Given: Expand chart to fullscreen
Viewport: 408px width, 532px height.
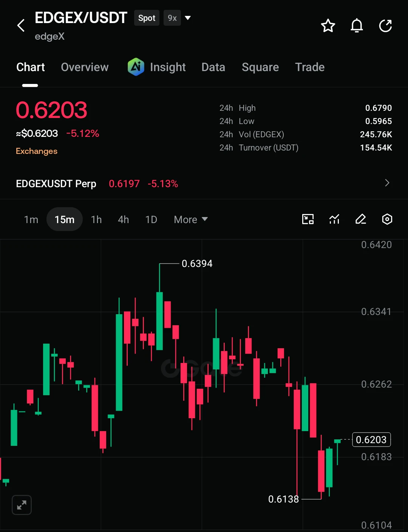Looking at the screenshot, I should 22,505.
